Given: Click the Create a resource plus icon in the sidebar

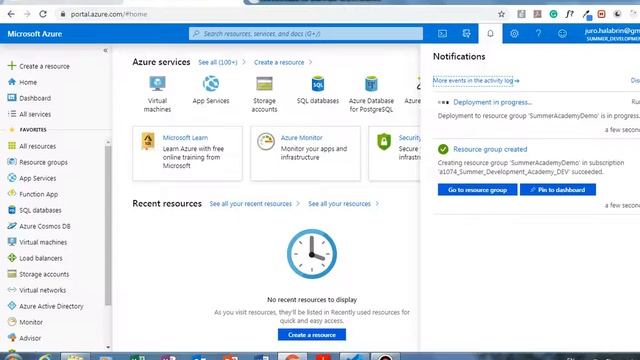Looking at the screenshot, I should click(12, 66).
